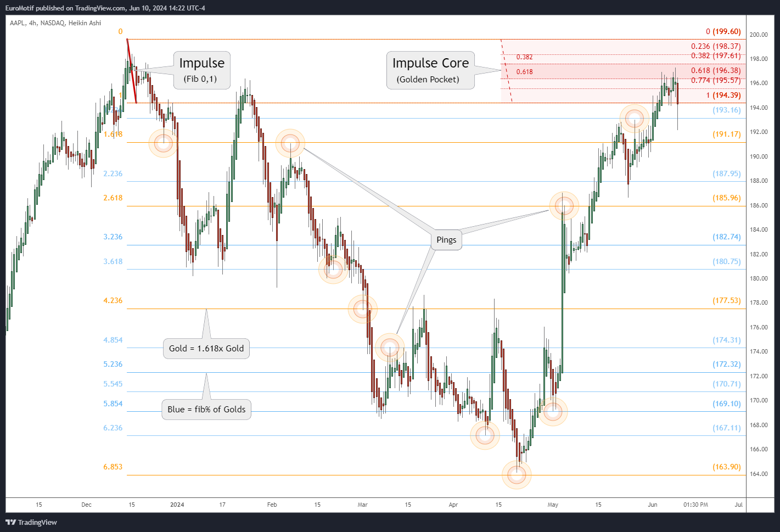Image resolution: width=780 pixels, height=532 pixels.
Task: Click the blue 5.854 fib level label
Action: click(113, 404)
